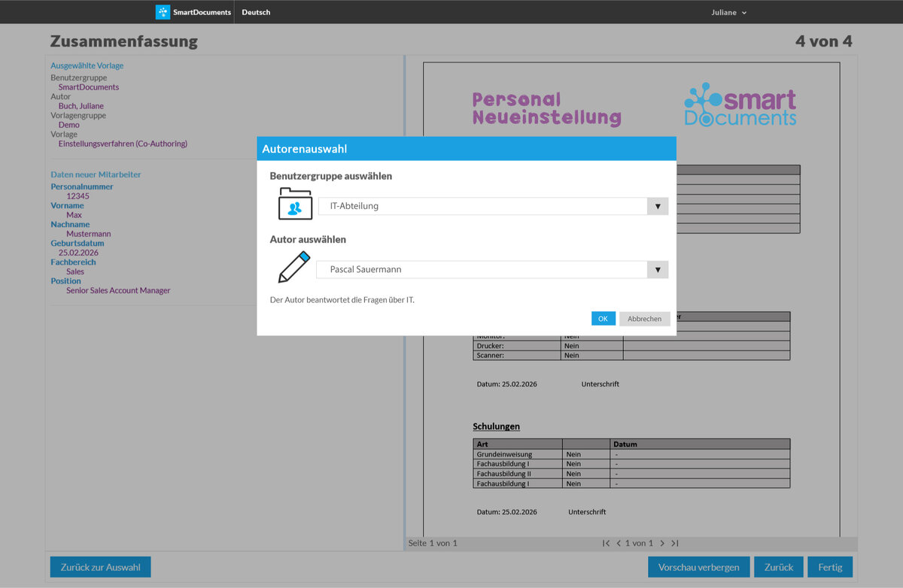
Task: Jump to last preview page
Action: click(x=675, y=543)
